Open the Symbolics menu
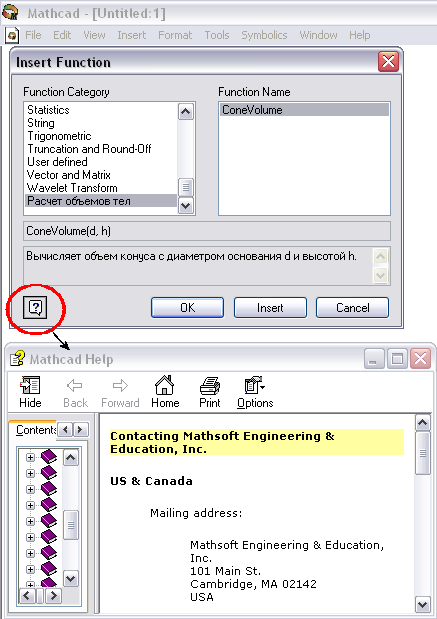The width and height of the screenshot is (437, 619). (264, 35)
